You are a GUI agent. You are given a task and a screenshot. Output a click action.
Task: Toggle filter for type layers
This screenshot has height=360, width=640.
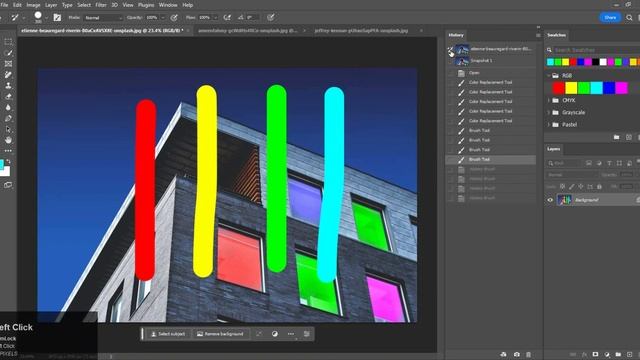[609, 163]
